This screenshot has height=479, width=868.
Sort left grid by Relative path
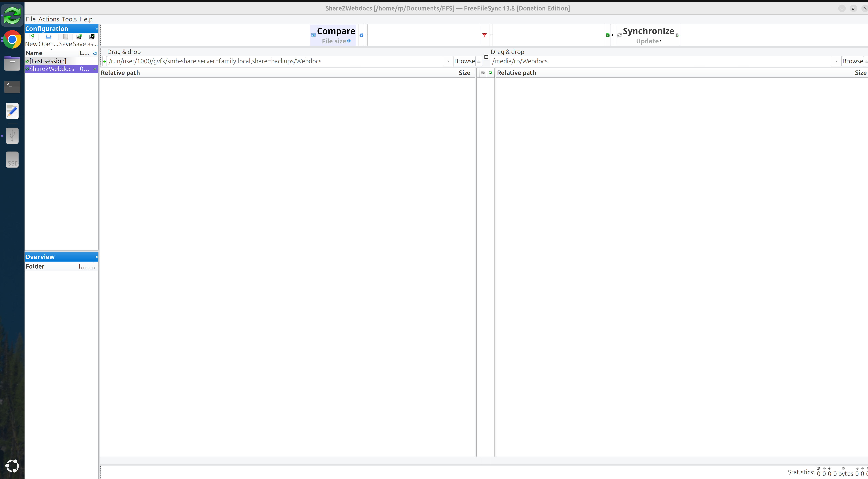(279, 73)
